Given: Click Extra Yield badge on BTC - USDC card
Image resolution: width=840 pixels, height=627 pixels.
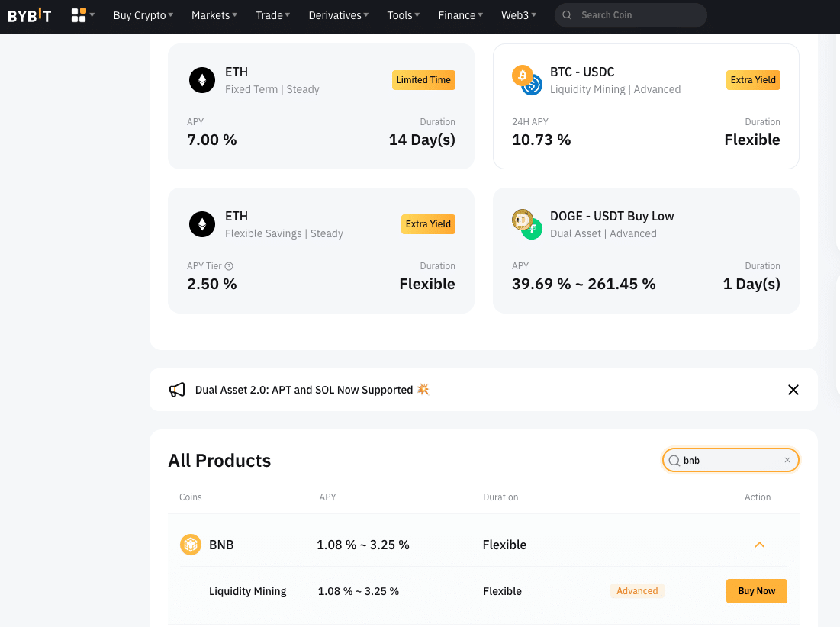Looking at the screenshot, I should point(753,80).
